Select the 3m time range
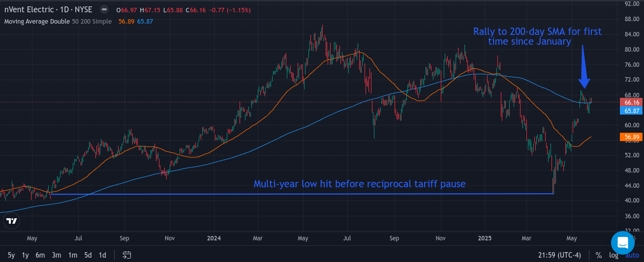The height and width of the screenshot is (262, 644). 57,255
